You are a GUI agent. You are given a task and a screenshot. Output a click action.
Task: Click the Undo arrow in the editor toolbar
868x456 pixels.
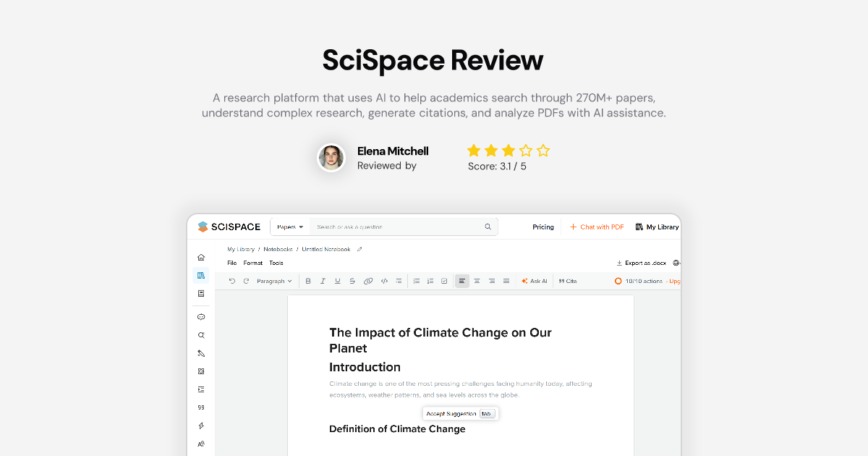click(232, 281)
